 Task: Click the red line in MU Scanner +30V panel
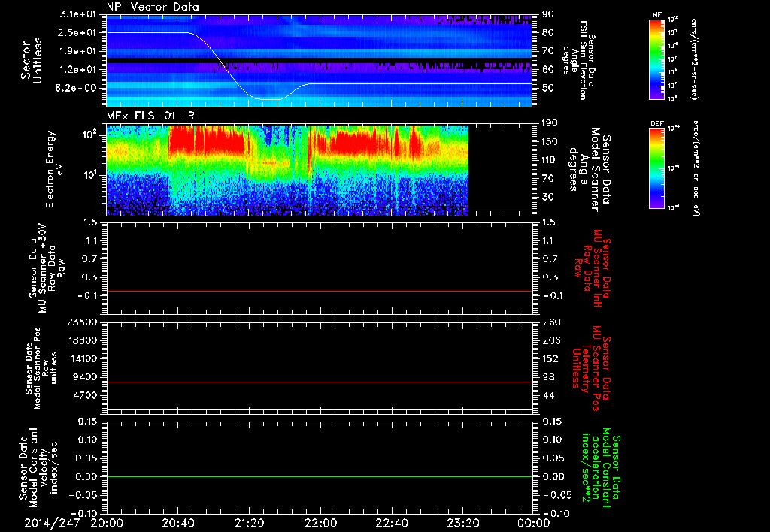(319, 291)
